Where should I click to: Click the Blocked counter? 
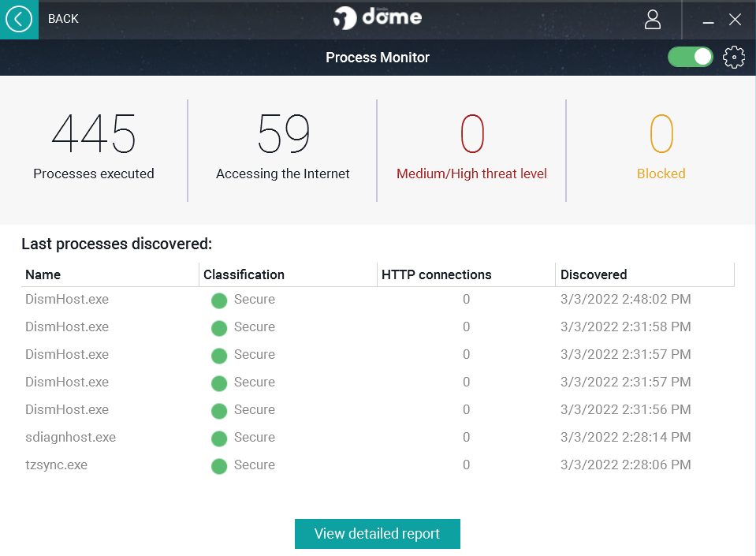click(x=661, y=146)
